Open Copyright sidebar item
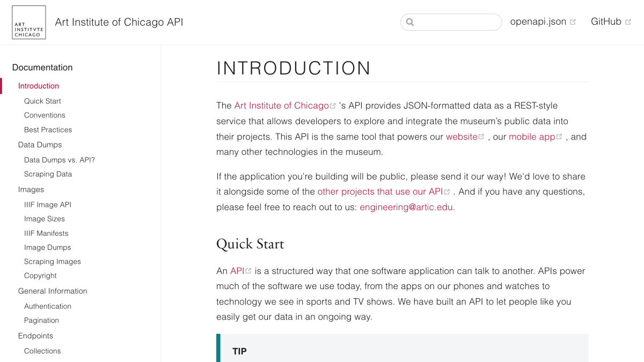Viewport: 644px width, 362px height. point(40,276)
